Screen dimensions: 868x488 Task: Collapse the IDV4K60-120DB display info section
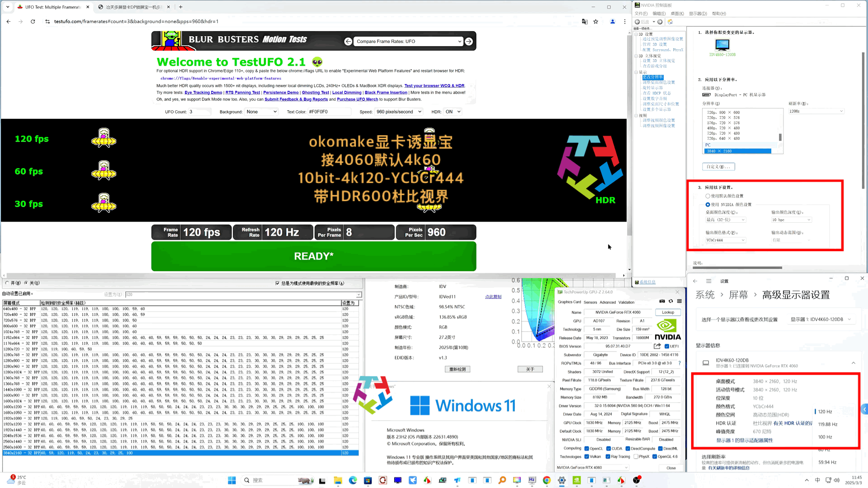(x=853, y=363)
